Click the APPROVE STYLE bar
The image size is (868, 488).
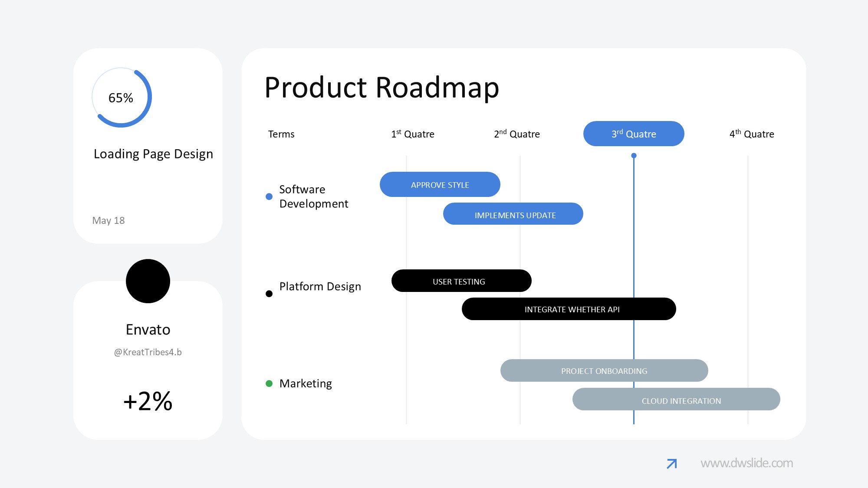pos(440,185)
